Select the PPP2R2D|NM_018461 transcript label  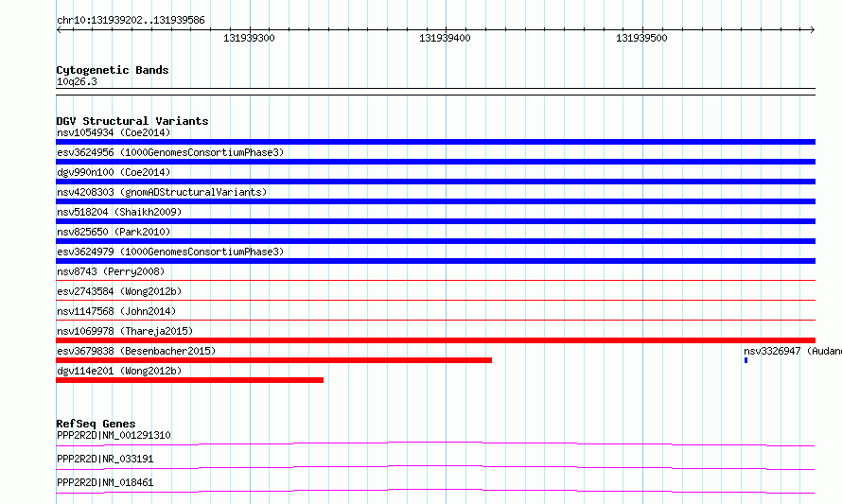click(105, 482)
